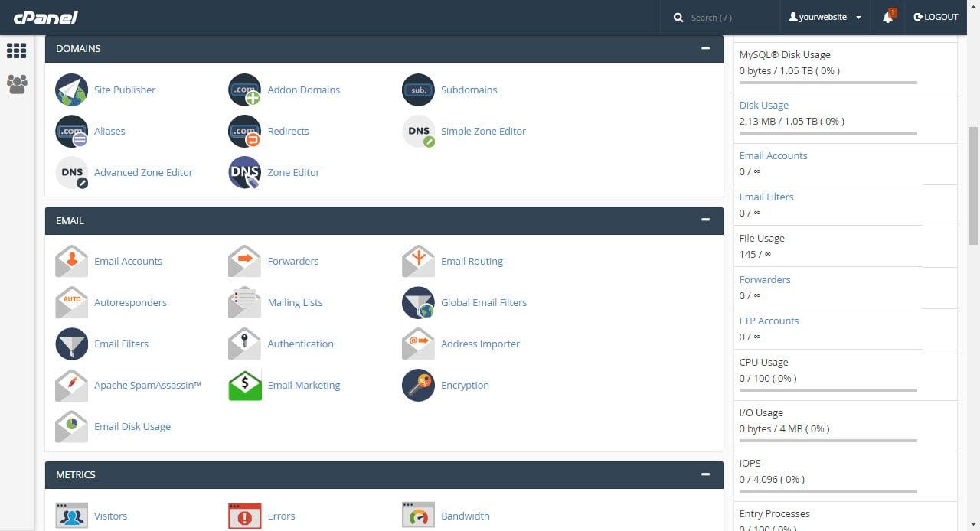This screenshot has height=531, width=980.
Task: Collapse the EMAIL section
Action: [x=705, y=220]
